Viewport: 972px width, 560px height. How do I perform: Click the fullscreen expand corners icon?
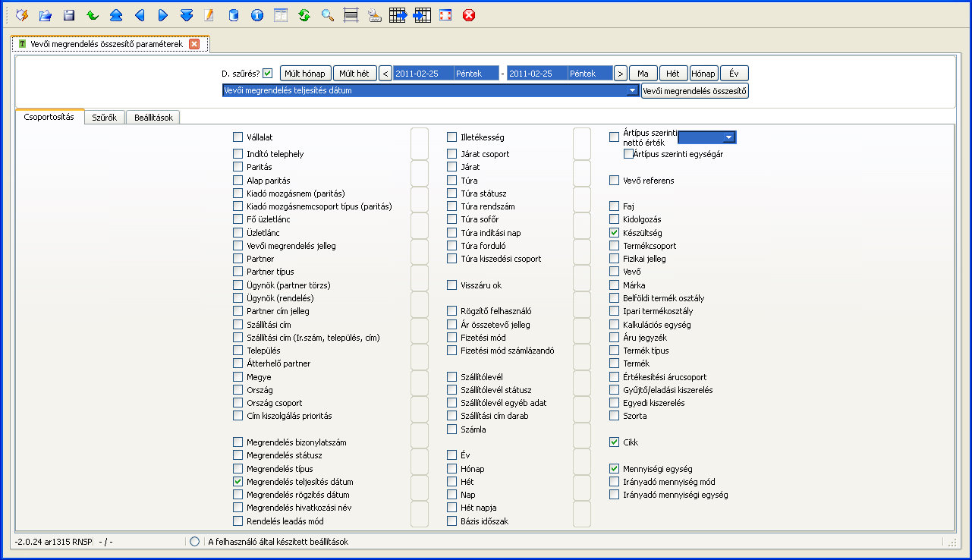click(x=445, y=14)
